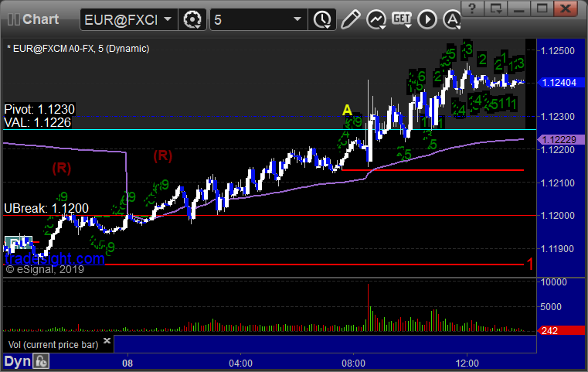Expand the interval 5 dropdown arrow

(x=297, y=19)
